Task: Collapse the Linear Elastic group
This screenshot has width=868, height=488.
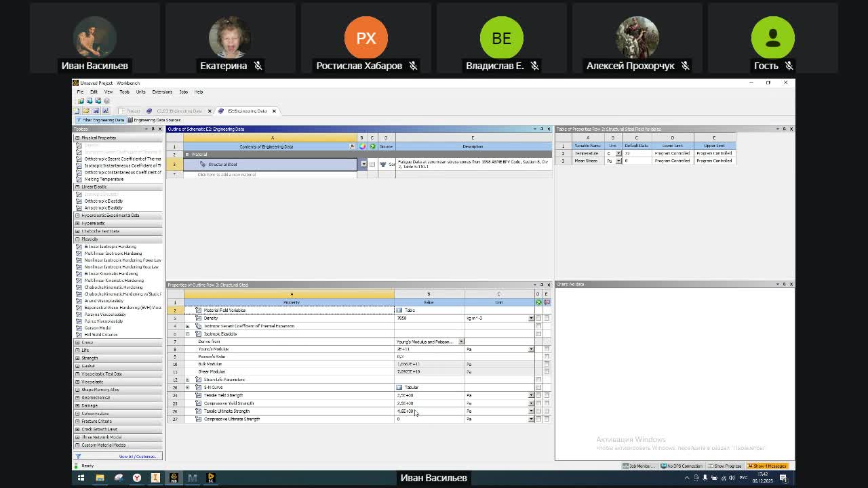Action: 77,186
